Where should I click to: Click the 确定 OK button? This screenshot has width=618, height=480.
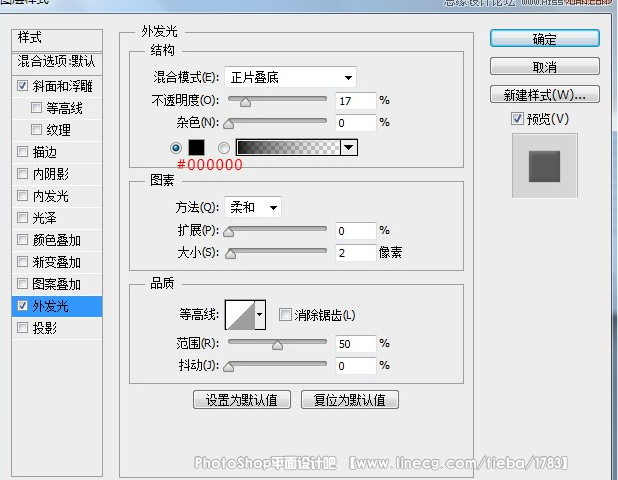(545, 39)
